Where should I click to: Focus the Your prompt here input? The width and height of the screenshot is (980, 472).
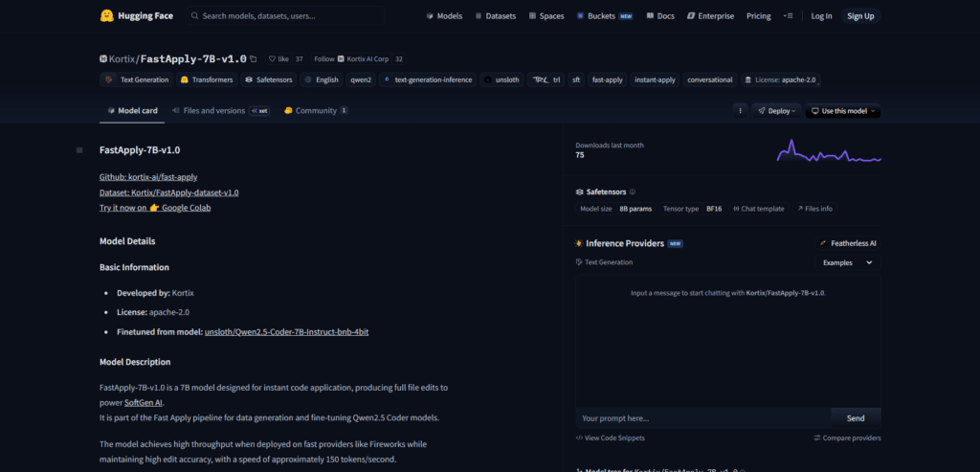click(703, 418)
